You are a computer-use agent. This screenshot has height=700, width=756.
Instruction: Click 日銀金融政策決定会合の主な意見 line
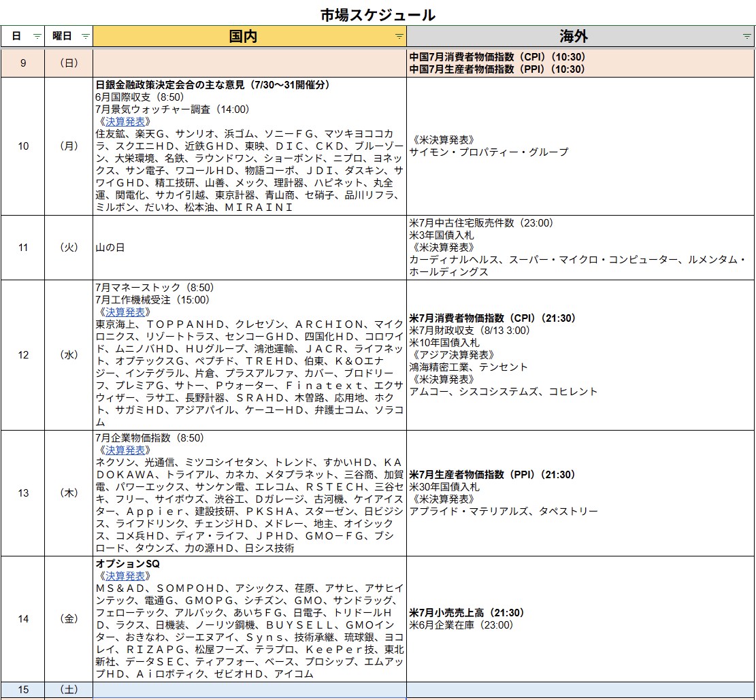212,85
